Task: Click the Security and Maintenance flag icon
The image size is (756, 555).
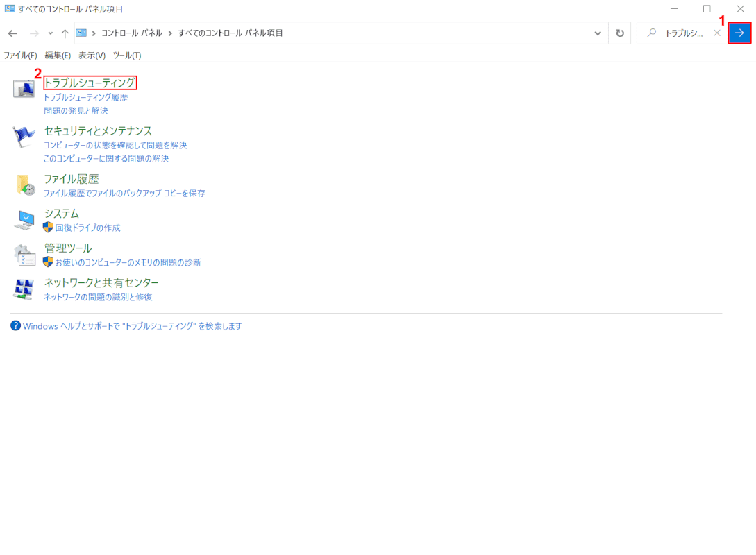Action: (x=24, y=137)
